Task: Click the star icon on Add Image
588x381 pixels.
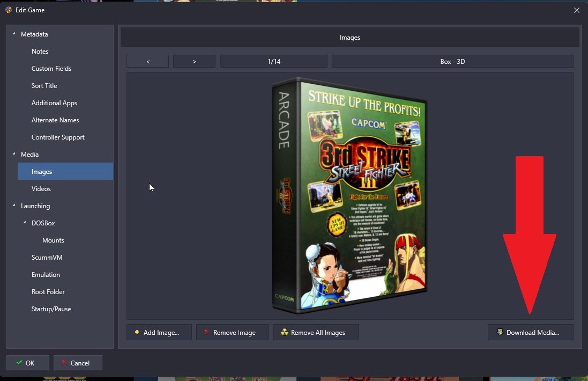Action: pyautogui.click(x=137, y=332)
